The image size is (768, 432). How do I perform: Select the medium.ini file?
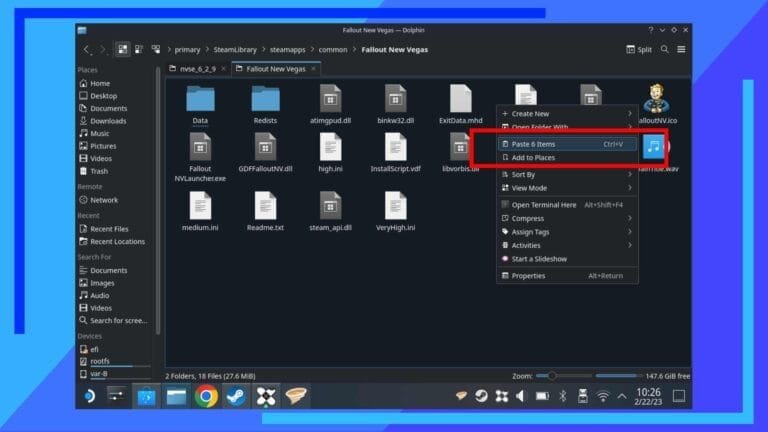(x=200, y=211)
